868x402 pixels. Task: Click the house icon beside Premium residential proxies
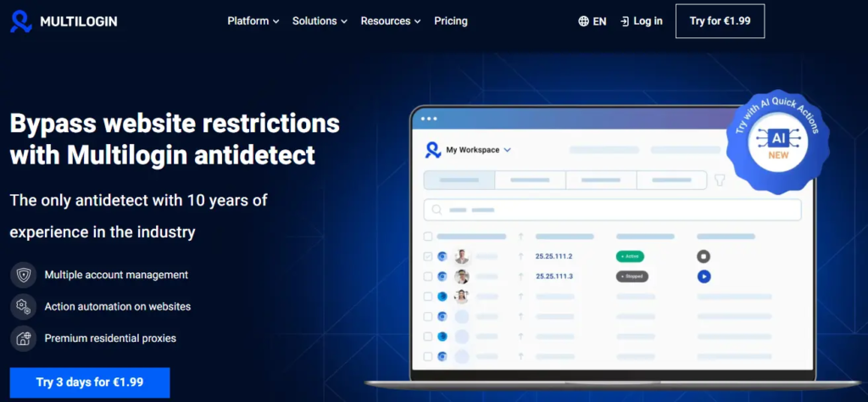click(23, 338)
